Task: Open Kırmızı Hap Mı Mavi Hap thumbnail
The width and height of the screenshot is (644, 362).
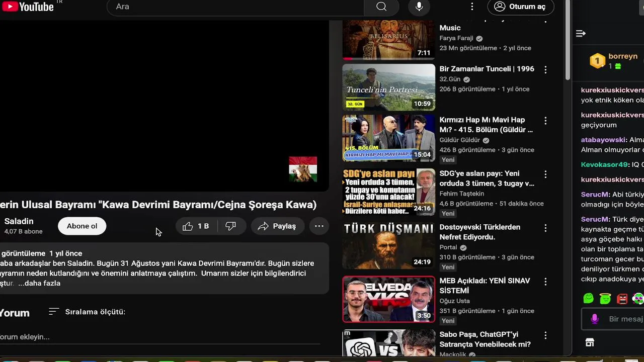Action: 388,138
